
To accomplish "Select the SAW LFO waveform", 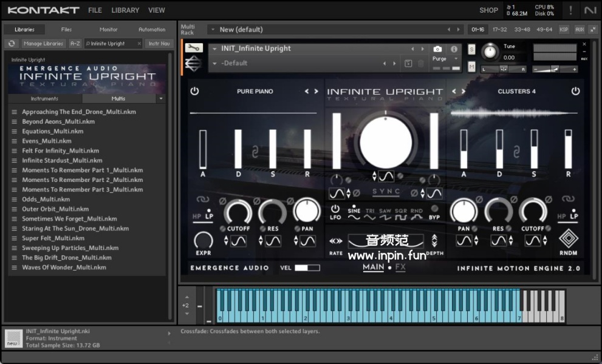I will click(x=385, y=214).
